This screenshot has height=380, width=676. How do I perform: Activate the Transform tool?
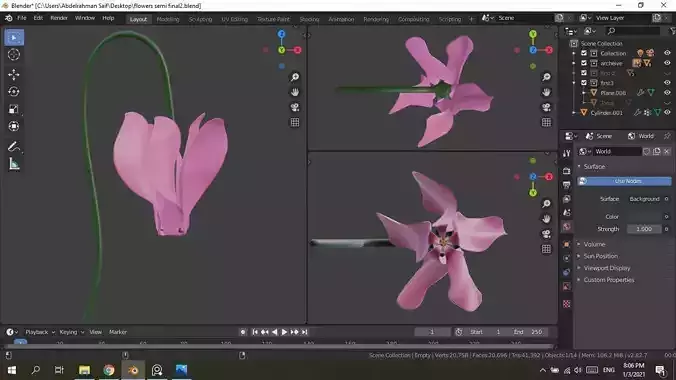[14, 126]
